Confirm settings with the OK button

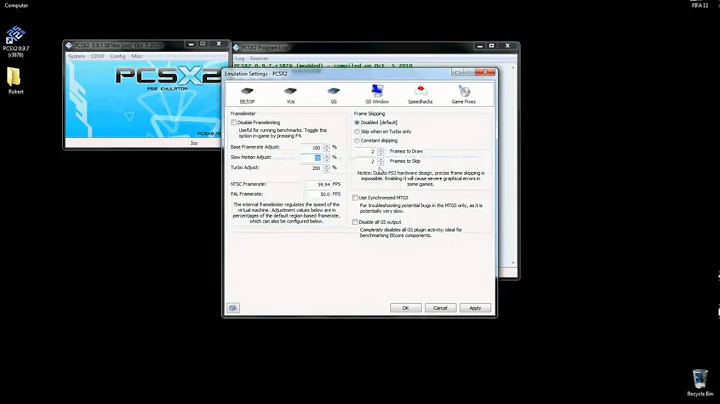coord(405,308)
